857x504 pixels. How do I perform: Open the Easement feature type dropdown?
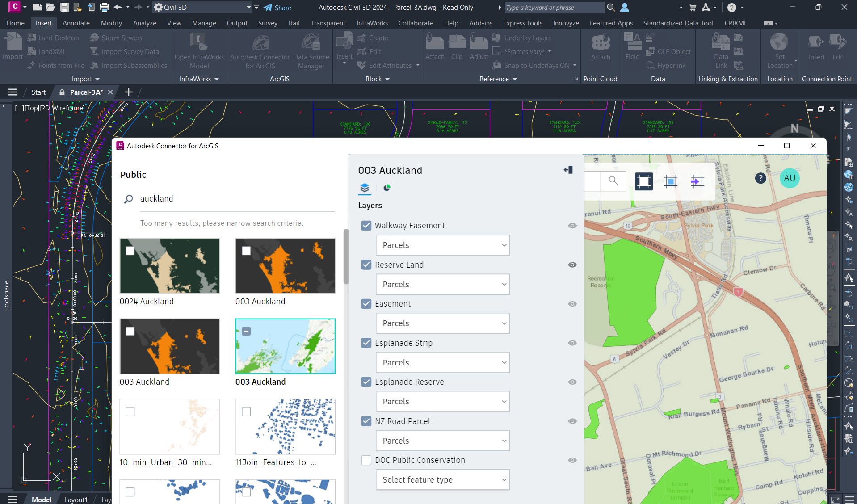pos(442,323)
